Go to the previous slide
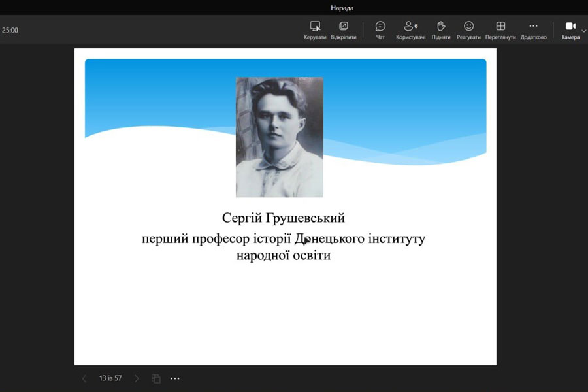Screen dimensions: 588x392 tap(84, 378)
